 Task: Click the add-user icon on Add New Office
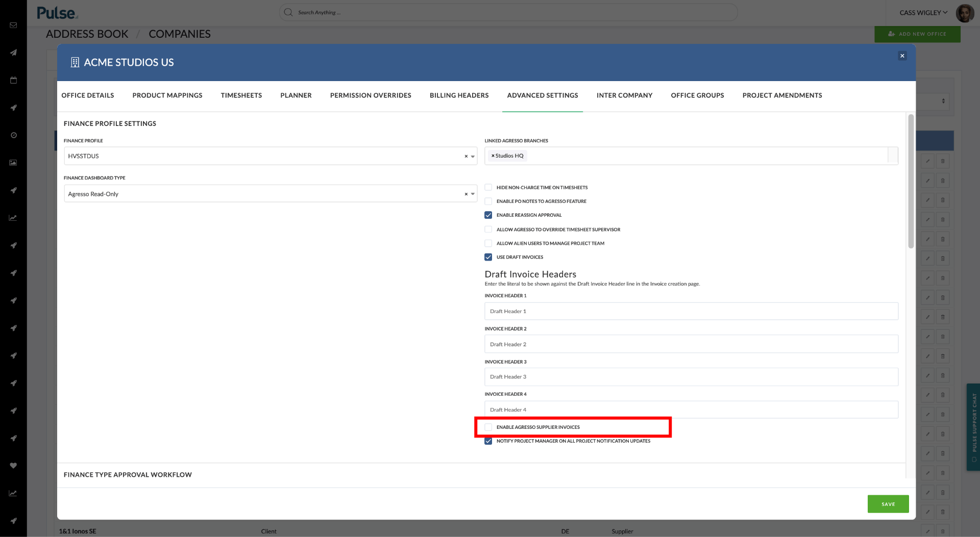pos(892,34)
